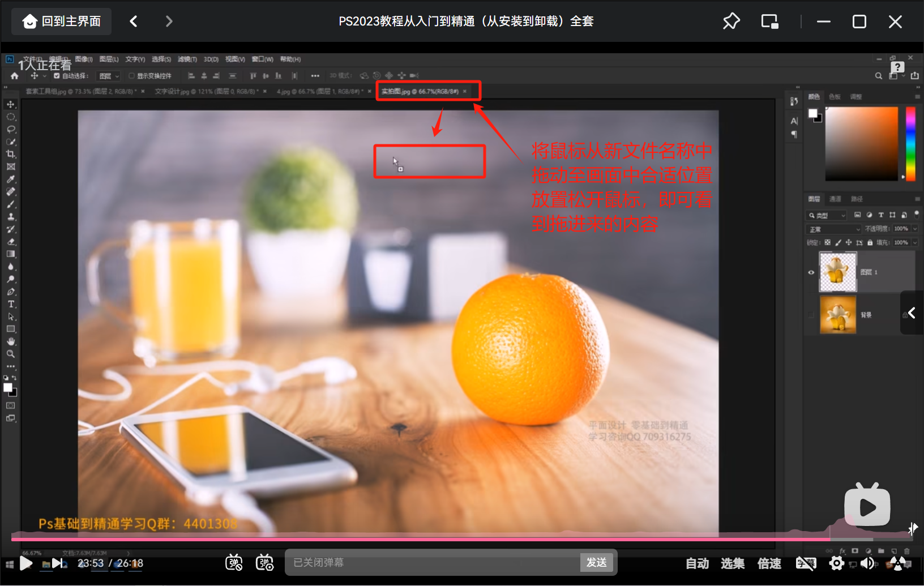Open the 类型 layer filter dropdown
The image size is (924, 586).
[827, 215]
